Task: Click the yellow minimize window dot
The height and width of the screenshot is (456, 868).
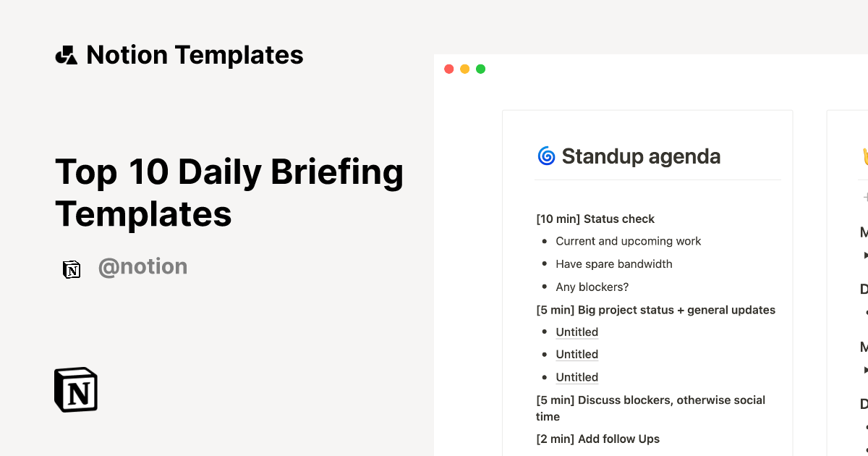Action: click(x=464, y=69)
